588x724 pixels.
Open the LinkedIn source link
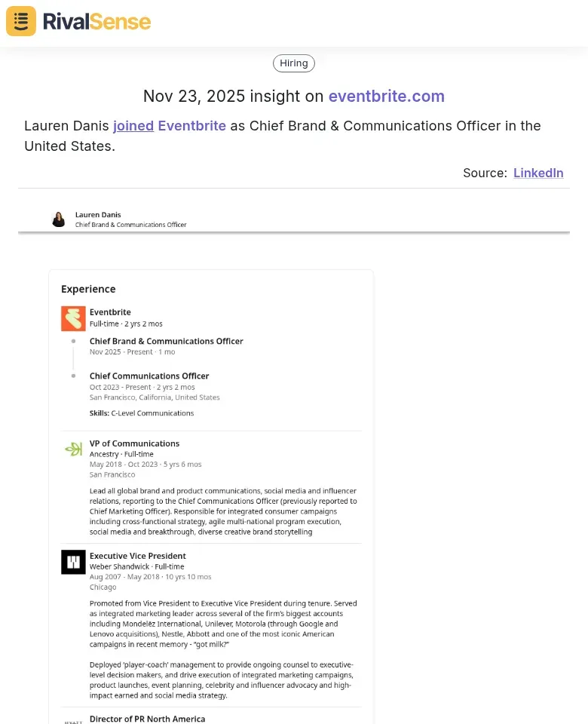(538, 173)
